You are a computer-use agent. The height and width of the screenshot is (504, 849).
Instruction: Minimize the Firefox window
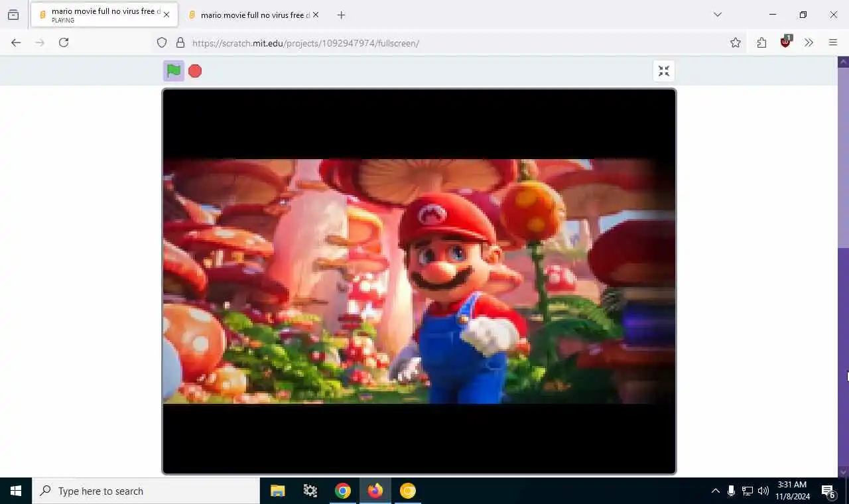[773, 15]
